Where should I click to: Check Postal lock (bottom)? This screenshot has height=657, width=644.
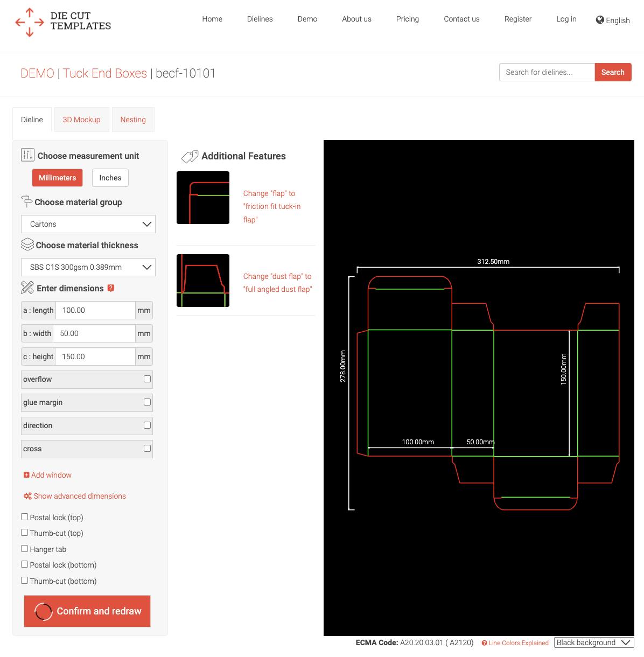click(x=24, y=564)
